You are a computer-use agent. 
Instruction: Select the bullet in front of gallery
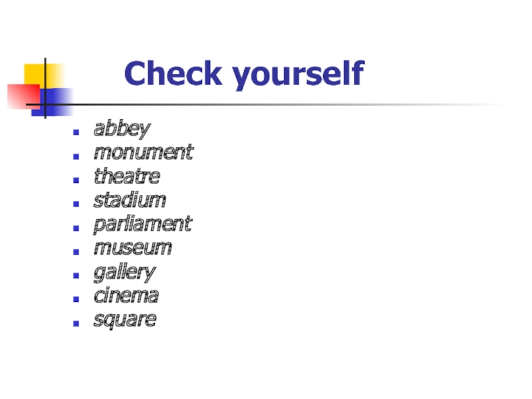coord(78,274)
